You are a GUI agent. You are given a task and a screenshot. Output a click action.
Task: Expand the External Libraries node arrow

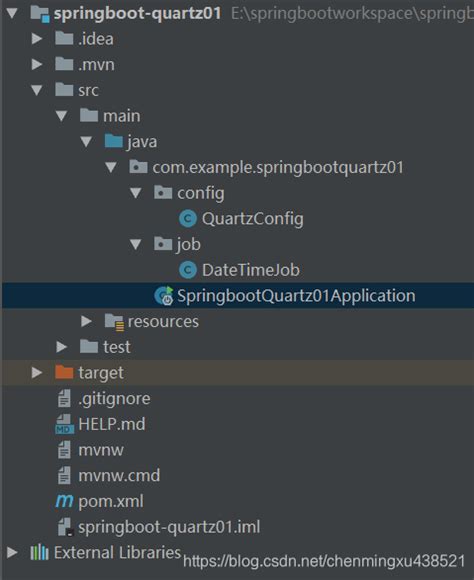point(12,553)
